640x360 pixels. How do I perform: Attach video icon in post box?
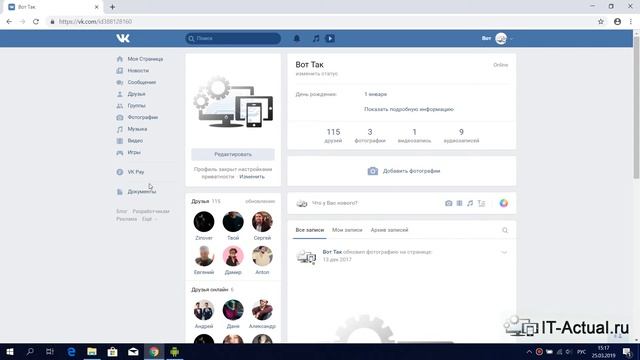(x=459, y=203)
